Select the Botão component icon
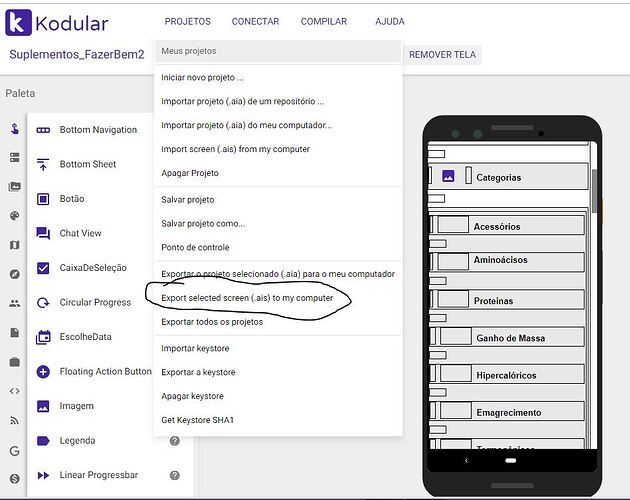This screenshot has height=500, width=630. pos(43,199)
